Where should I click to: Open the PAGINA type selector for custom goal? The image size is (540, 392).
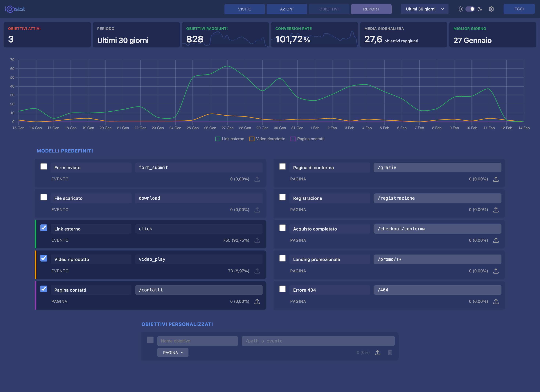click(173, 353)
